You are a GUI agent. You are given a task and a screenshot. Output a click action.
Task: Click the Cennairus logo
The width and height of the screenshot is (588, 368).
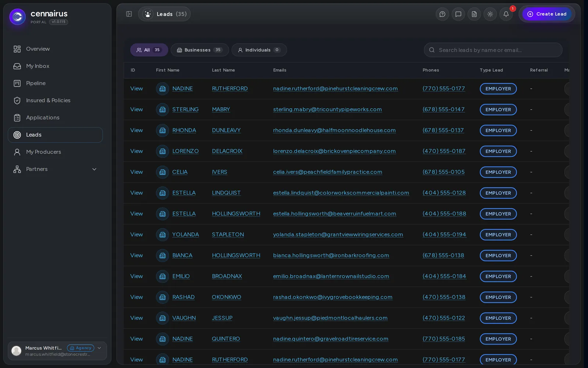pos(18,17)
